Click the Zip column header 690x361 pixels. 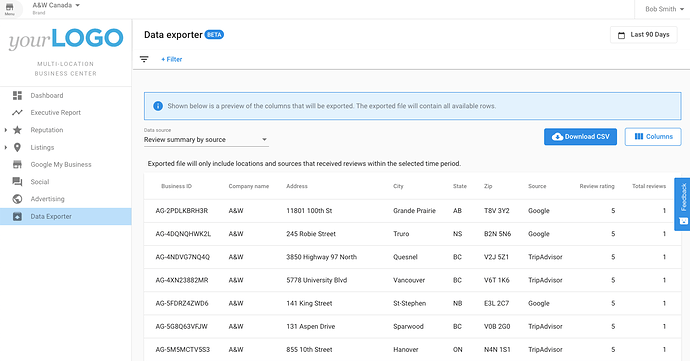coord(488,186)
